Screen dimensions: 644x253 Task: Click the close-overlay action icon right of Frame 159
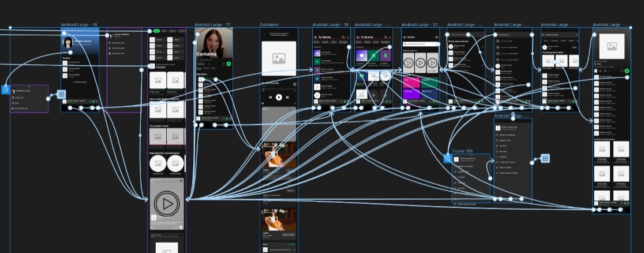(545, 158)
